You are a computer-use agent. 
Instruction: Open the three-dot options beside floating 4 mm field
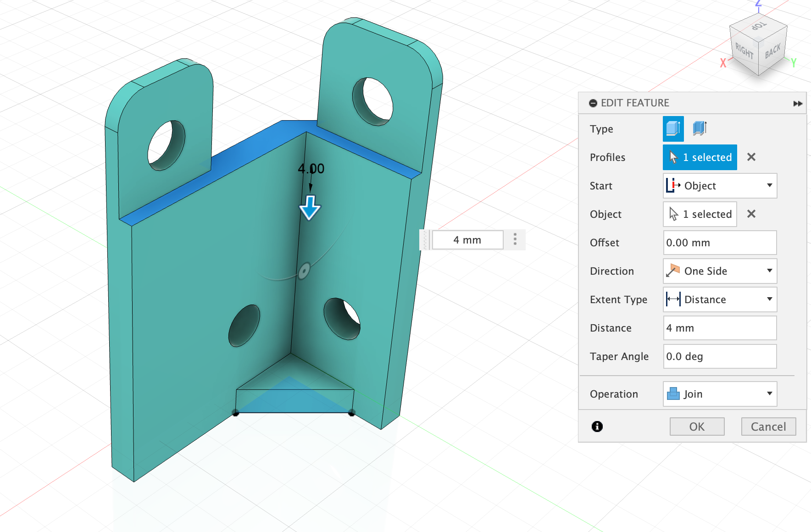(x=515, y=239)
